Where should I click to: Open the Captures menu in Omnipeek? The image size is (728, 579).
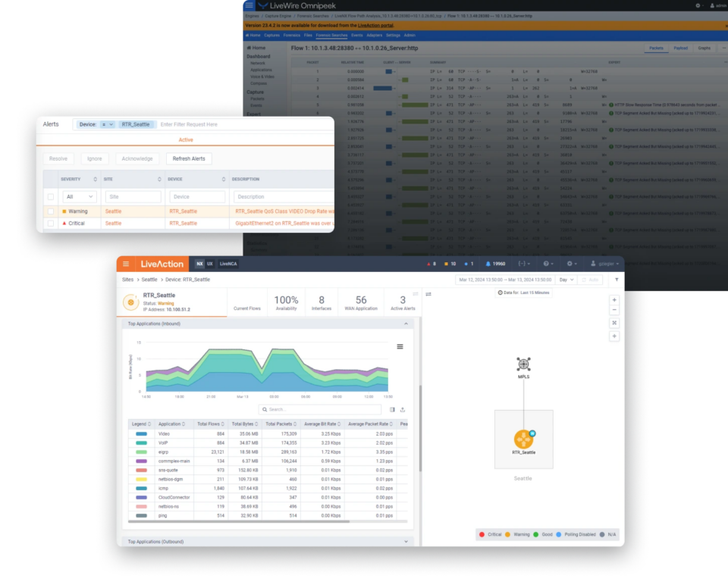[271, 36]
